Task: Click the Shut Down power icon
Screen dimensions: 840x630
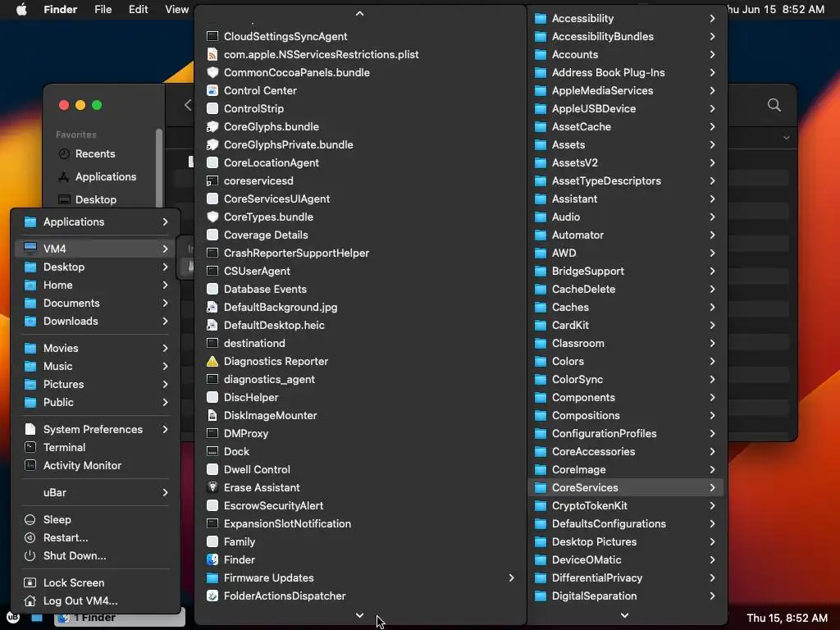Action: (30, 555)
